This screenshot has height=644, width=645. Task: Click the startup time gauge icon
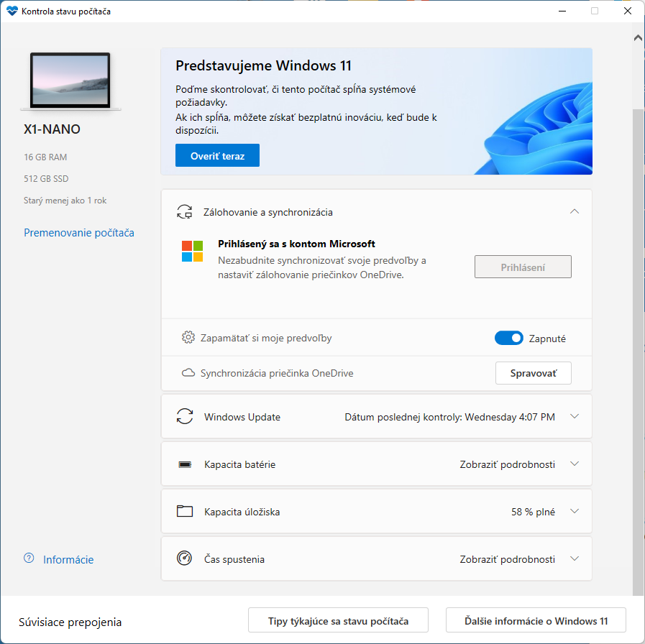pos(185,559)
